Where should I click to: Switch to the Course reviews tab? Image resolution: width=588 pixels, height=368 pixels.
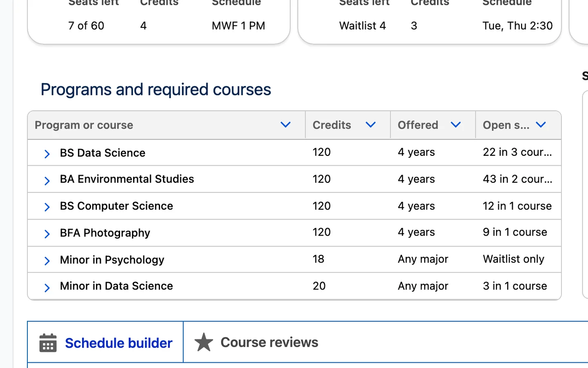point(256,342)
